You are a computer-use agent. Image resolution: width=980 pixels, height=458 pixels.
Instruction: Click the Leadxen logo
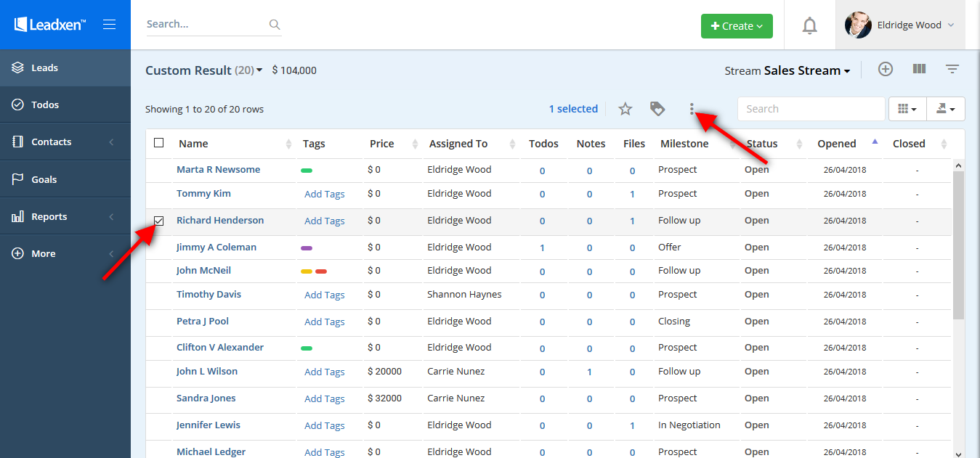pos(50,25)
